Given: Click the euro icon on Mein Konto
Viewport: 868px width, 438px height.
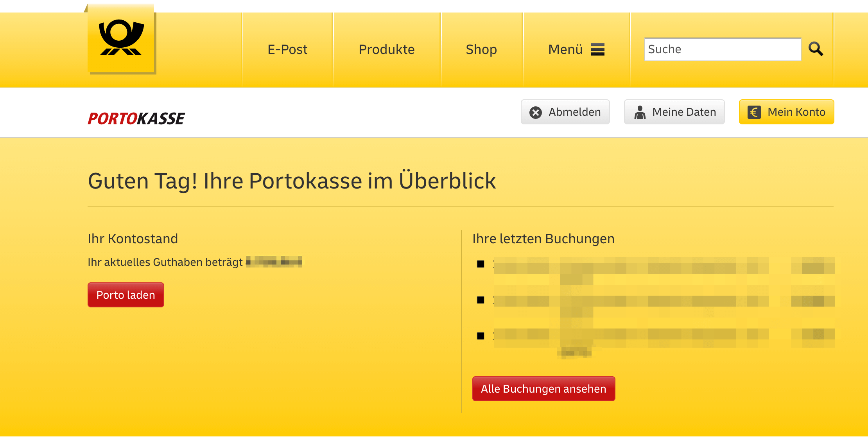Looking at the screenshot, I should tap(754, 113).
